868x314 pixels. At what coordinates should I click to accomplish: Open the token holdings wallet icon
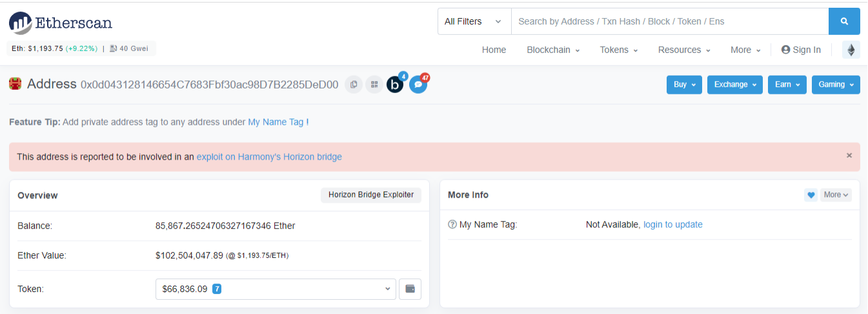coord(410,289)
